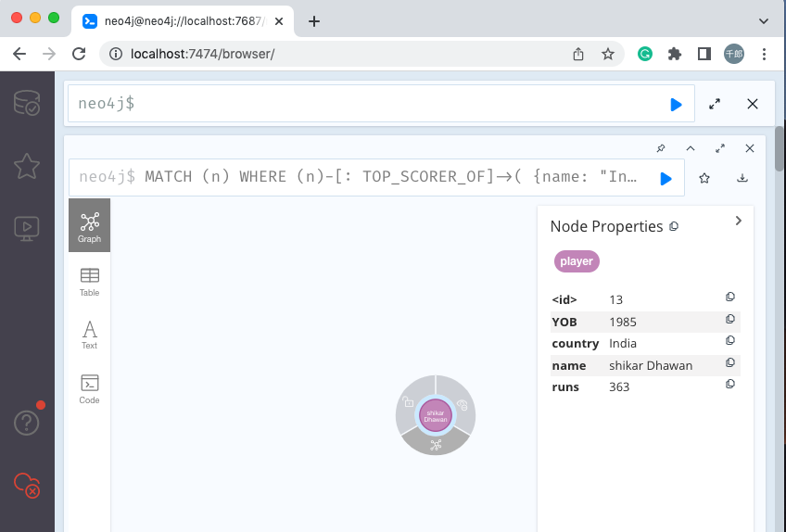Switch to Text view
Viewport: 786px width, 532px height.
point(89,336)
